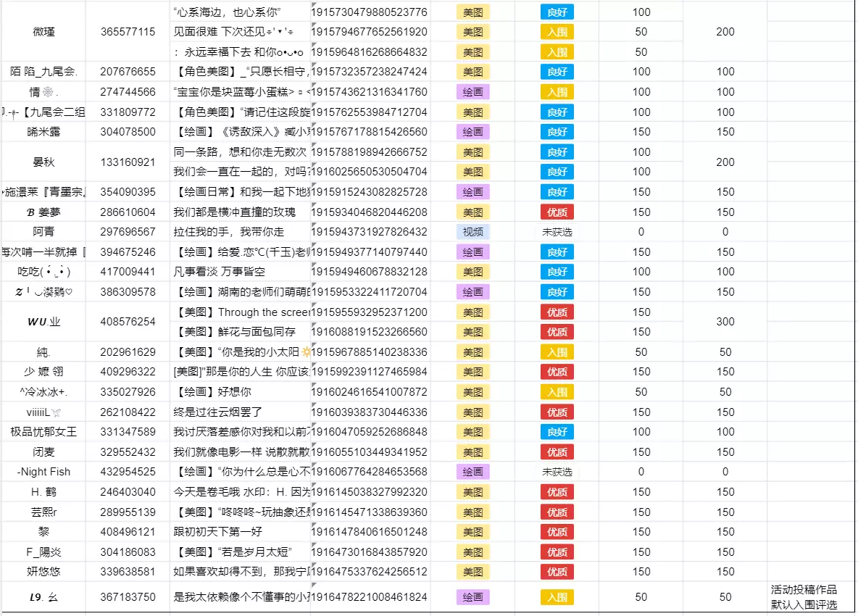Click the 视频 category tag in 阿青's row
Image resolution: width=858 pixels, height=616 pixels.
(472, 232)
